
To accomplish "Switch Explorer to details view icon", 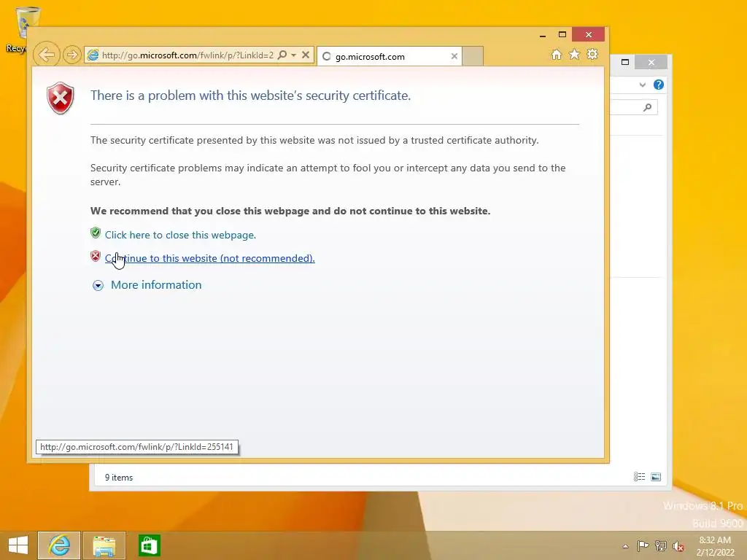I will (x=639, y=477).
